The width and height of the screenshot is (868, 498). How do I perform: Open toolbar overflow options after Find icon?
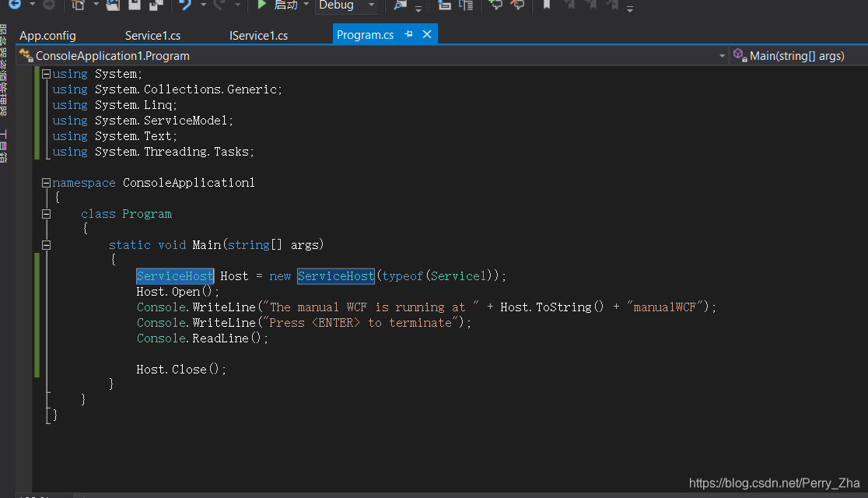(x=418, y=9)
